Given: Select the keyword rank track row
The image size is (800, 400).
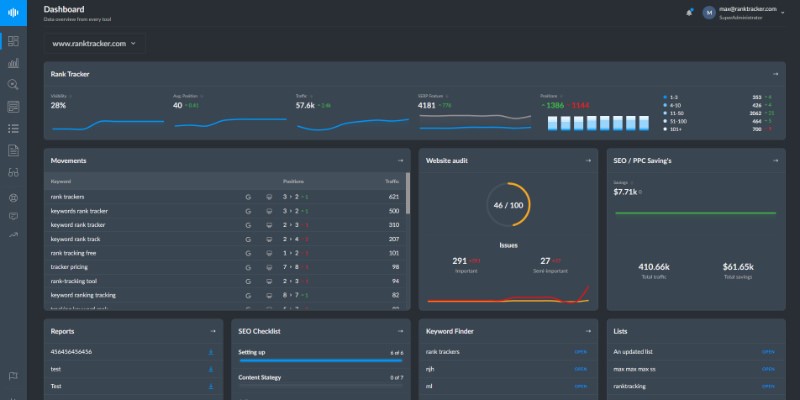Looking at the screenshot, I should coord(225,239).
